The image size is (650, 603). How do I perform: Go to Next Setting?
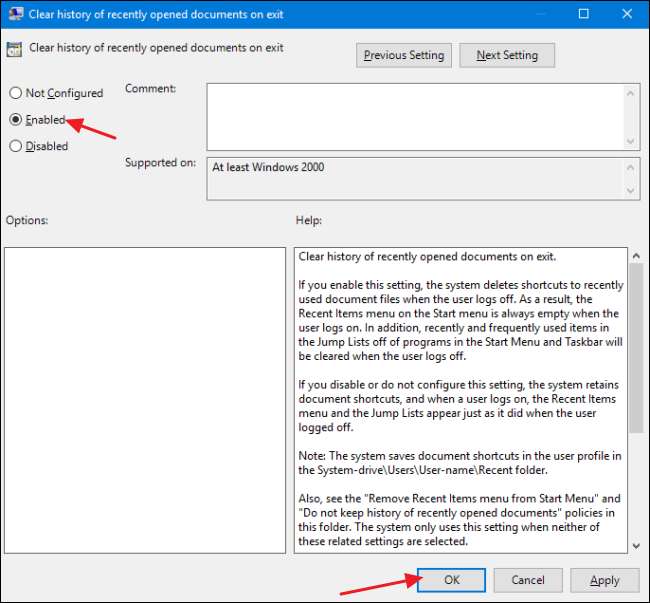click(507, 55)
